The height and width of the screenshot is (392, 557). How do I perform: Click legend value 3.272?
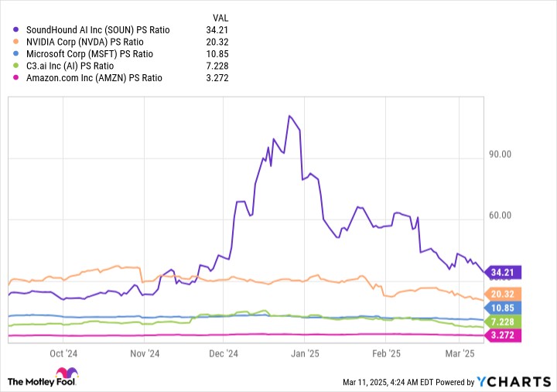point(217,78)
